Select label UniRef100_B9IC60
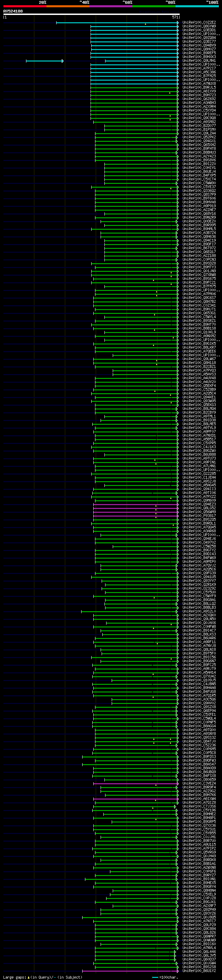Viewport: 222px width, 980px height. click(199, 945)
